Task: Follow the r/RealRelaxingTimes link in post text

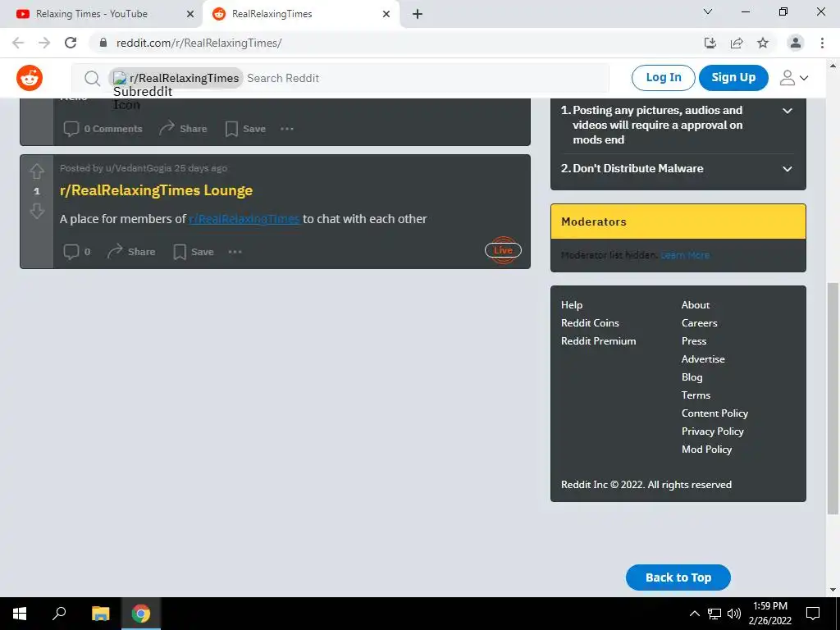Action: pyautogui.click(x=244, y=219)
